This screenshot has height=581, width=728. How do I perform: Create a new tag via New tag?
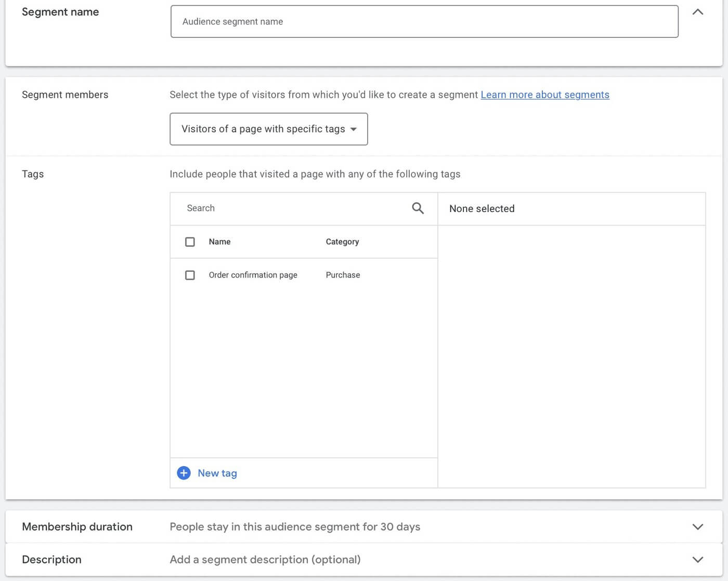click(x=217, y=473)
